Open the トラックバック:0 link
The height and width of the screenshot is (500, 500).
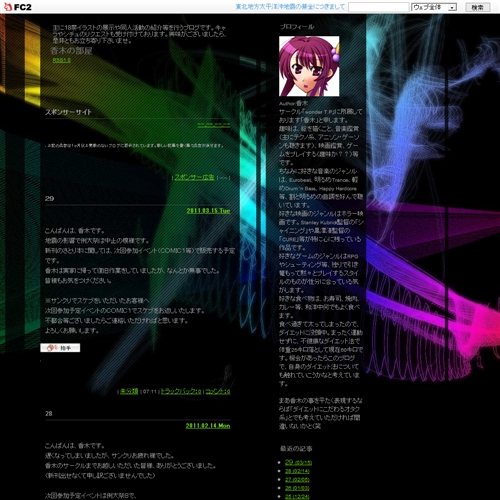(x=181, y=391)
